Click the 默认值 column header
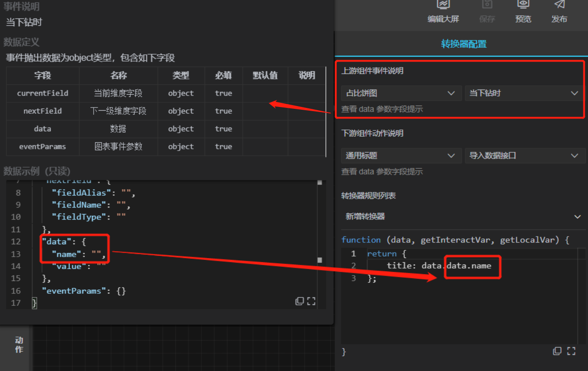588x371 pixels. pos(265,76)
